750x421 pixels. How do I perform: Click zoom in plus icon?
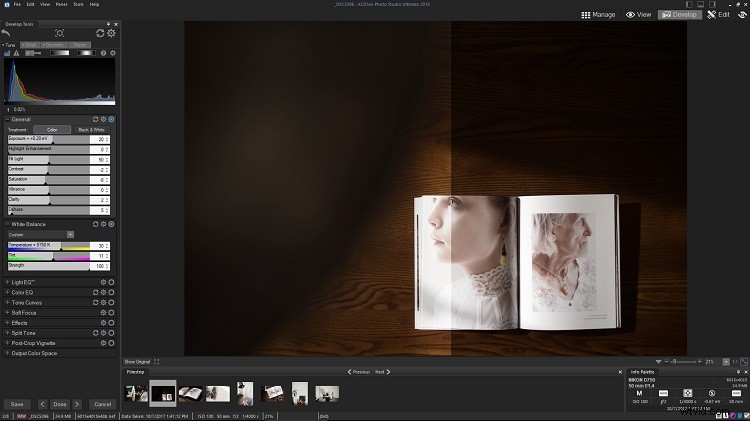tap(700, 362)
